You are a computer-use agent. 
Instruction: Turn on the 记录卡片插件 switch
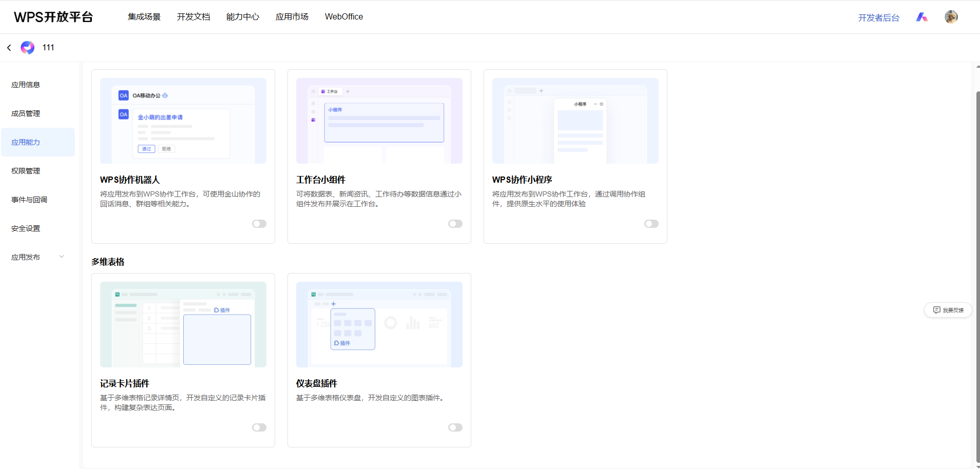[x=259, y=427]
